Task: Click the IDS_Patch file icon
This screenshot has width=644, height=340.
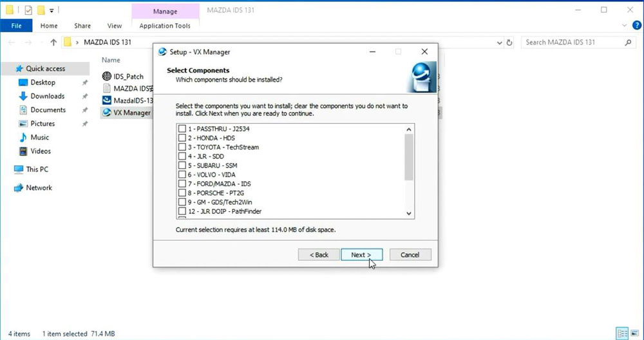Action: (x=107, y=76)
